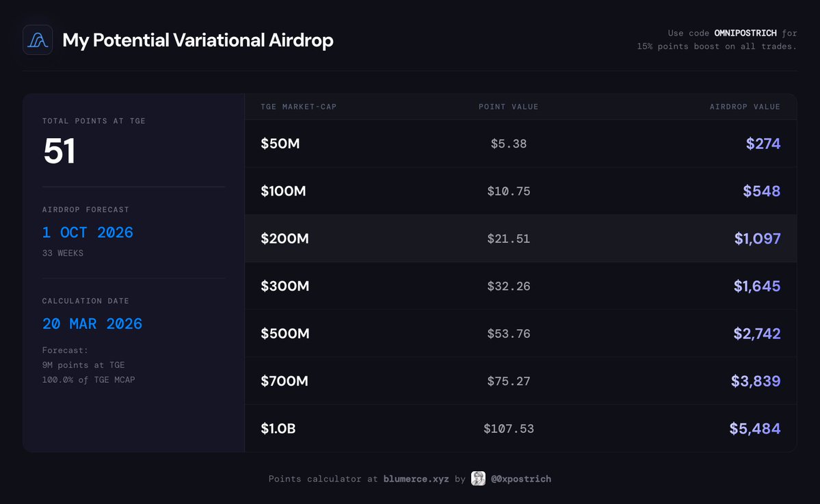This screenshot has height=504, width=820.
Task: Click the Variational logo icon
Action: pyautogui.click(x=38, y=40)
